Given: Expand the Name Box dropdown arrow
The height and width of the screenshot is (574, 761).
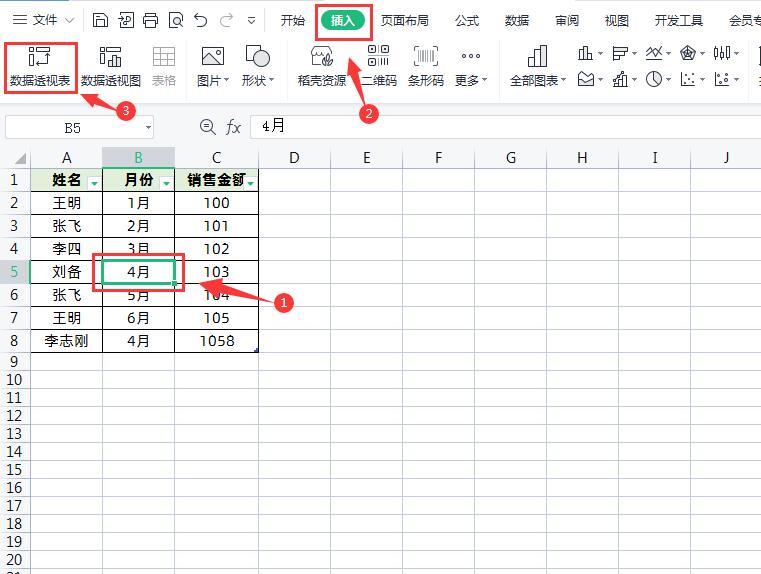Looking at the screenshot, I should (x=148, y=128).
